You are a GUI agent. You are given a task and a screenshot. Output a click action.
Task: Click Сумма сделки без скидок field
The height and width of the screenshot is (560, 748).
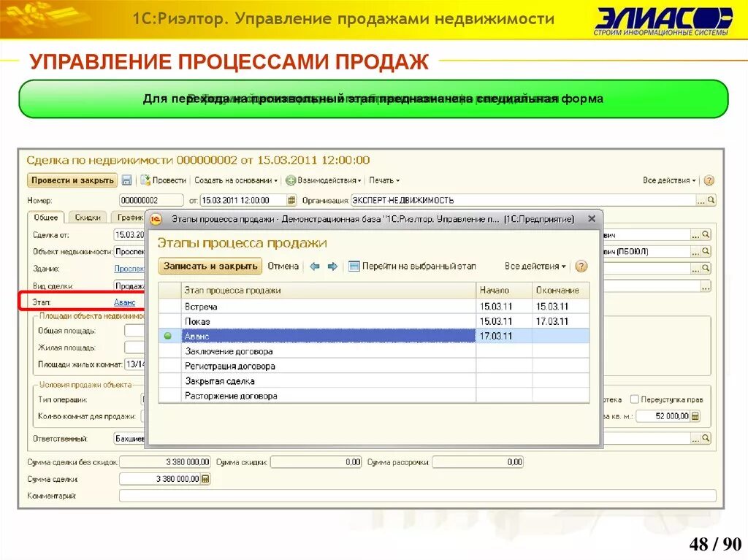point(164,462)
